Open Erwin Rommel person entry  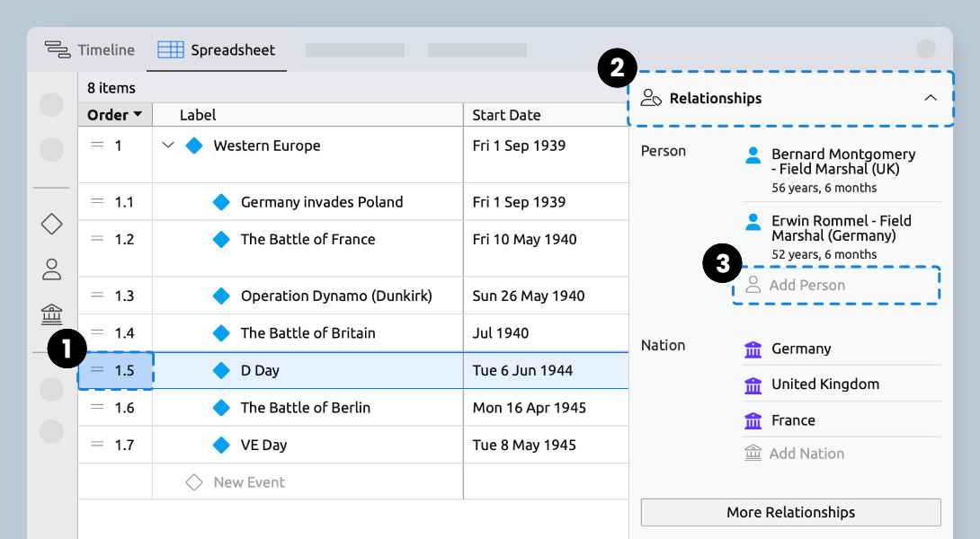(x=842, y=236)
